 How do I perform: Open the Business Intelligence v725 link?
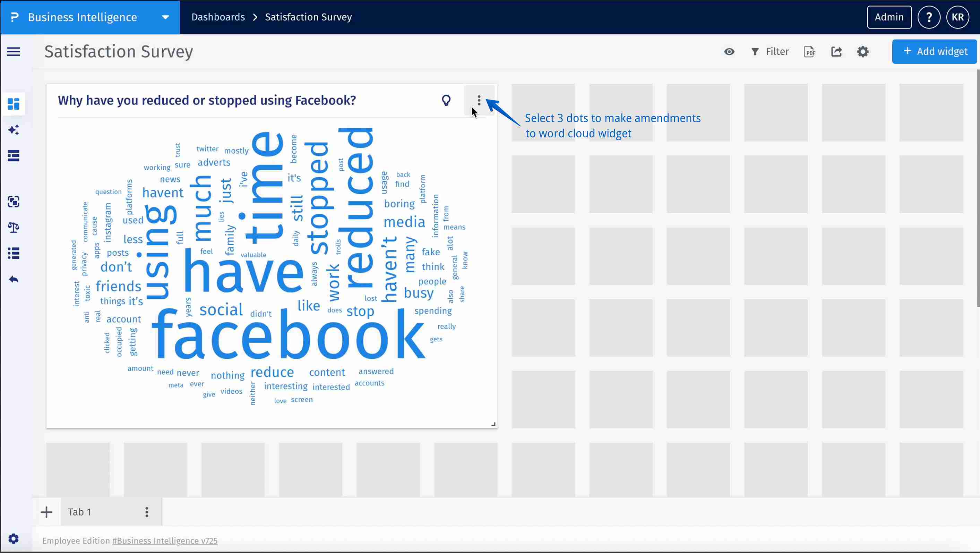164,541
